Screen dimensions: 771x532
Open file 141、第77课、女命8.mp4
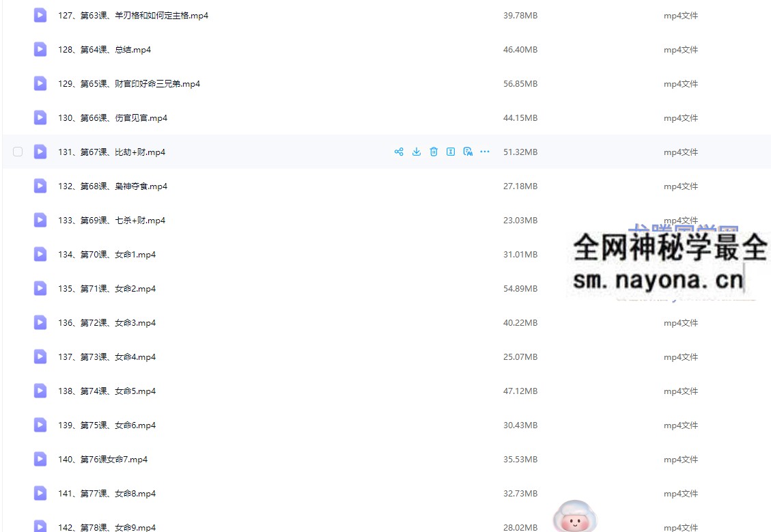(107, 493)
